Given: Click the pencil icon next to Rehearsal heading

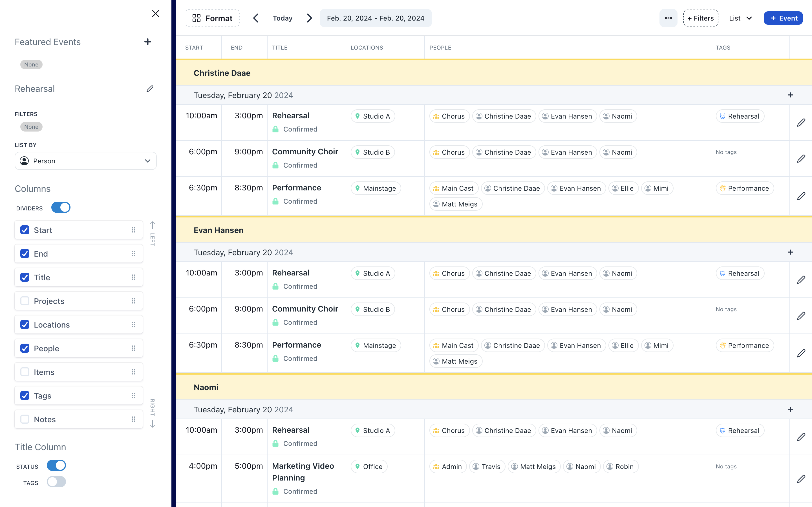Looking at the screenshot, I should tap(150, 89).
